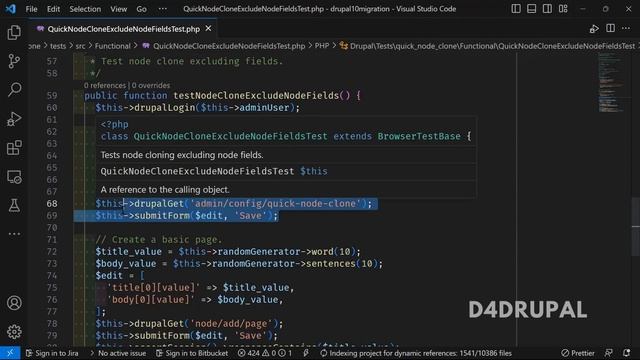
Task: Open the Explorer view in activity bar
Action: coord(14,33)
